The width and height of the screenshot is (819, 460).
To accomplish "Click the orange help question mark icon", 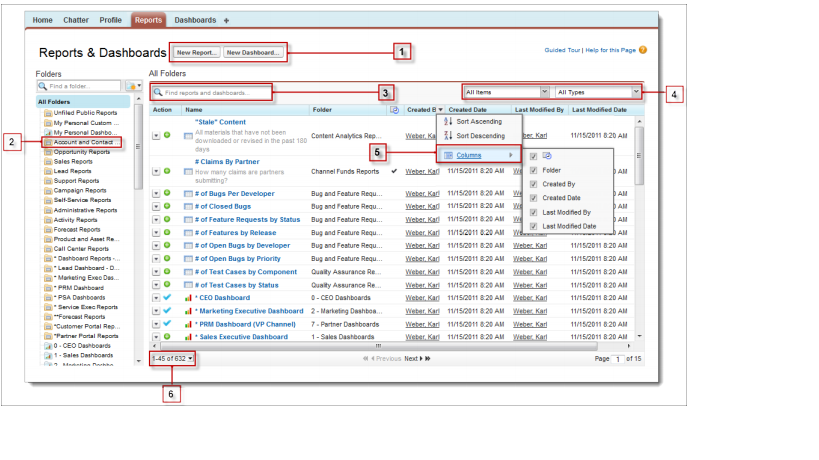I will pos(643,50).
